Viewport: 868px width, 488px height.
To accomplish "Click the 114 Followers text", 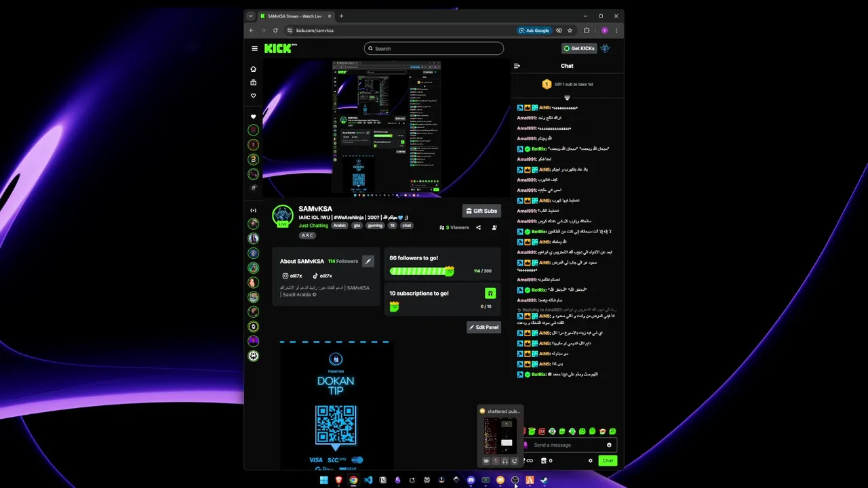I will click(x=343, y=261).
